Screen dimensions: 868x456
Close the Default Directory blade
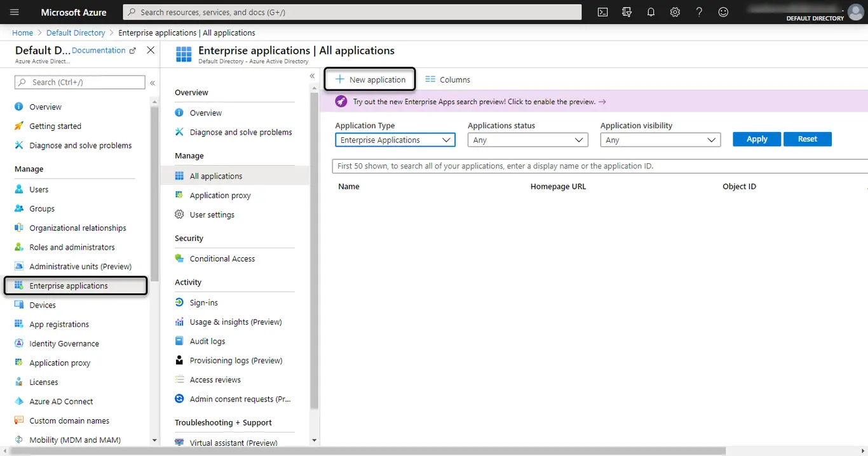click(151, 50)
